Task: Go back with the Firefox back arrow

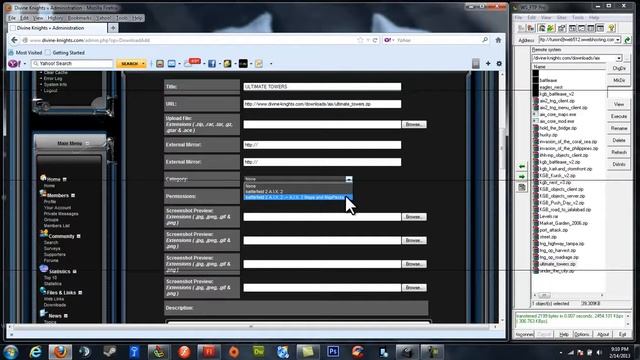Action: 15,40
